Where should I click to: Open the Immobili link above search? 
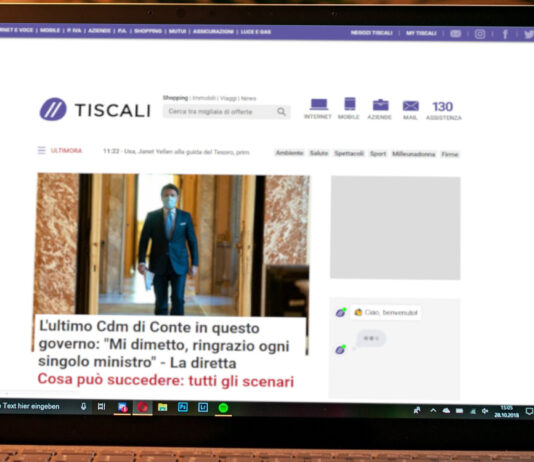point(204,98)
